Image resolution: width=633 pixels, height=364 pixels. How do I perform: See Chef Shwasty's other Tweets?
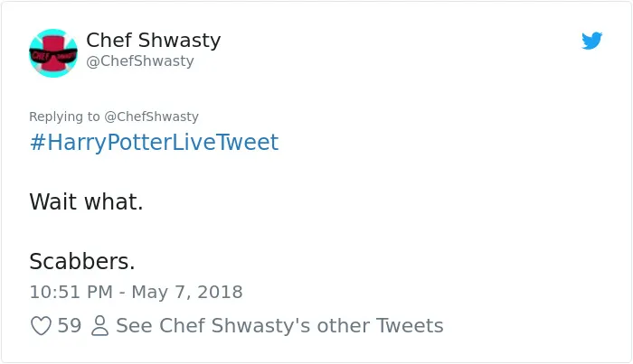(279, 326)
